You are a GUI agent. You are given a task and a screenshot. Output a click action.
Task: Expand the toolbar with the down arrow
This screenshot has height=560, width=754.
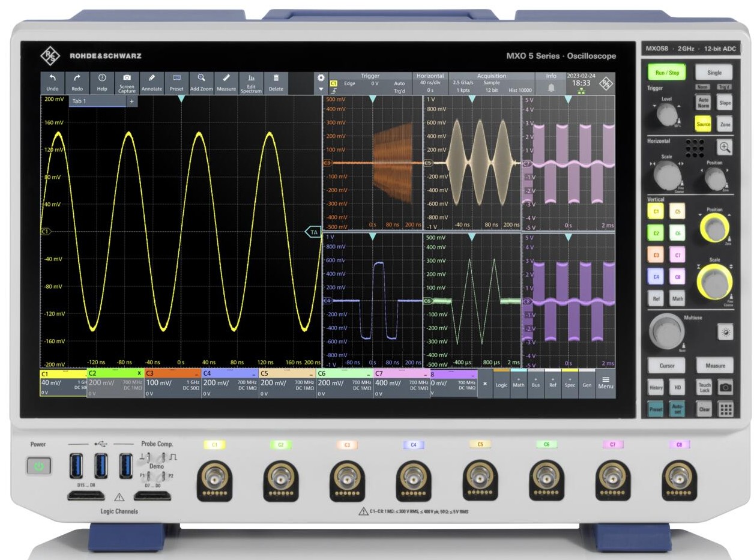321,89
